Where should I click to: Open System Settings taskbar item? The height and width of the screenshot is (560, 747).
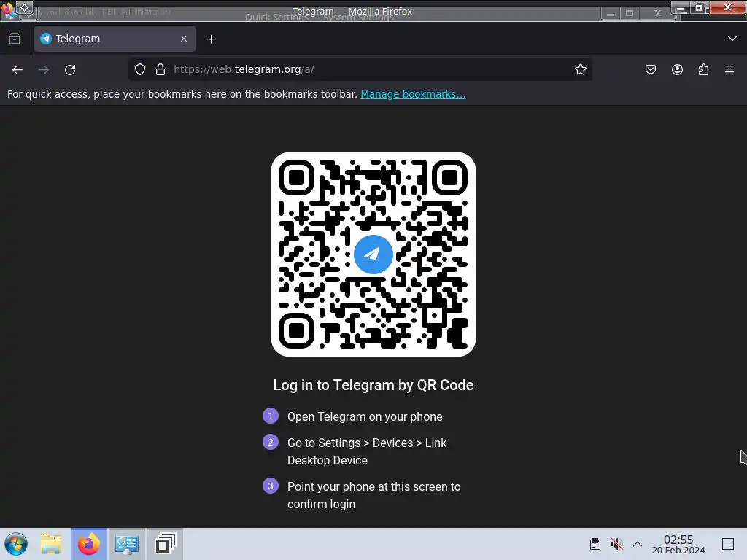point(127,544)
